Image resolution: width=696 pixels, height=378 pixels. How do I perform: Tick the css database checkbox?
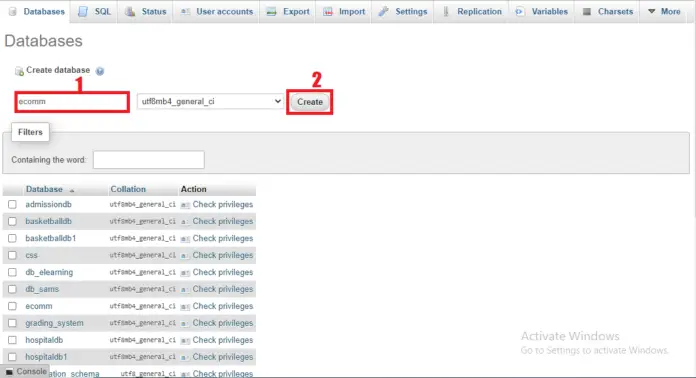(12, 255)
